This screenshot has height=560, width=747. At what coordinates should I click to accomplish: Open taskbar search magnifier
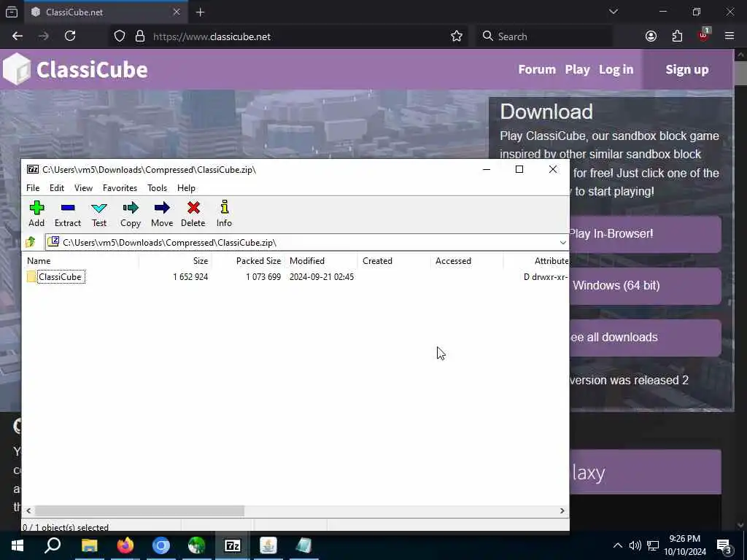(x=53, y=545)
